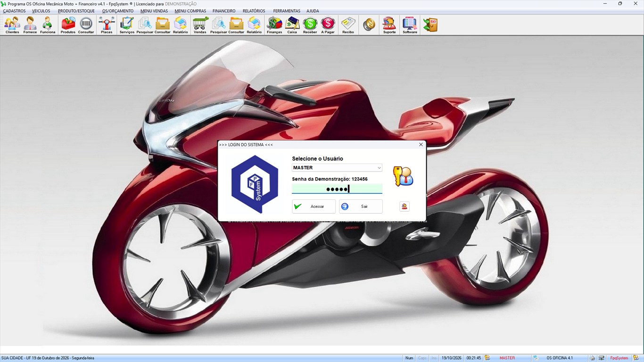Click the small red icon beside Sair

pyautogui.click(x=404, y=206)
